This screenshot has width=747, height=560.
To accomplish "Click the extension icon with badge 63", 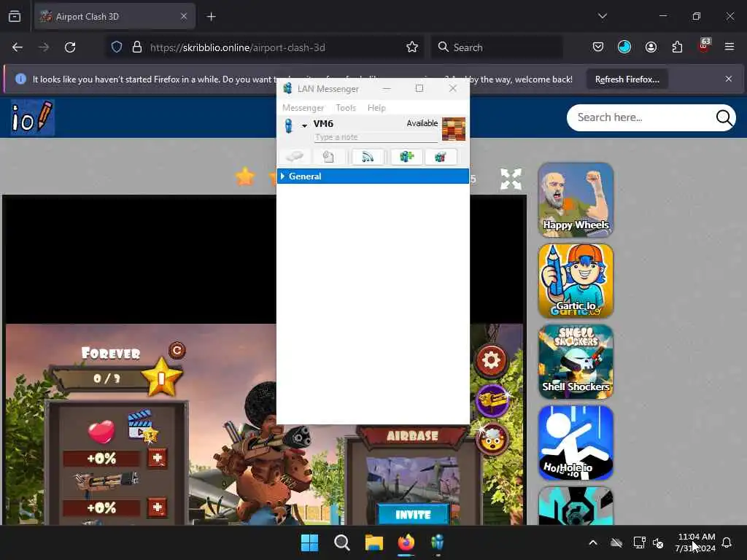I will point(704,45).
